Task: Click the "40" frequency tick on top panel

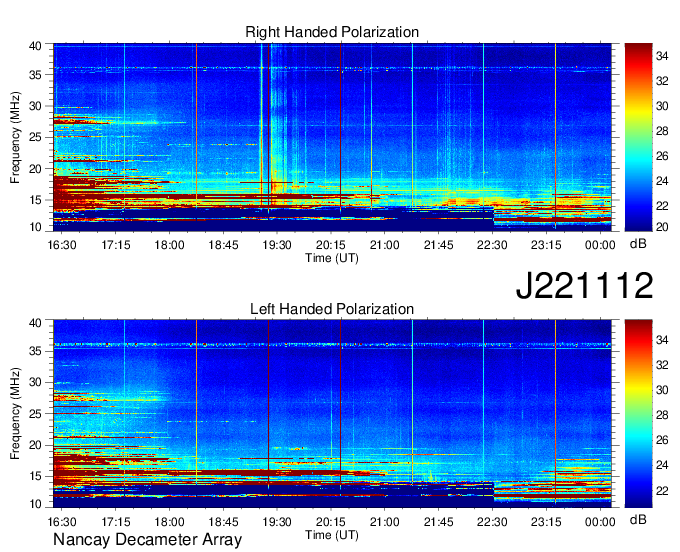Action: click(x=36, y=46)
